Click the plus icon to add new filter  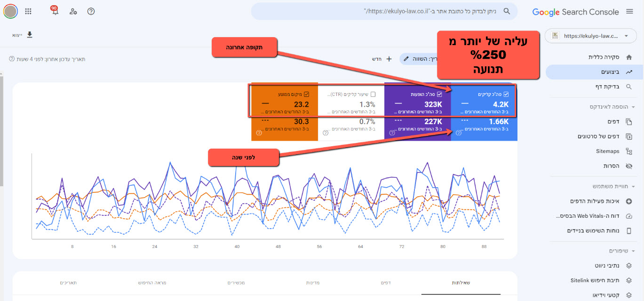389,59
